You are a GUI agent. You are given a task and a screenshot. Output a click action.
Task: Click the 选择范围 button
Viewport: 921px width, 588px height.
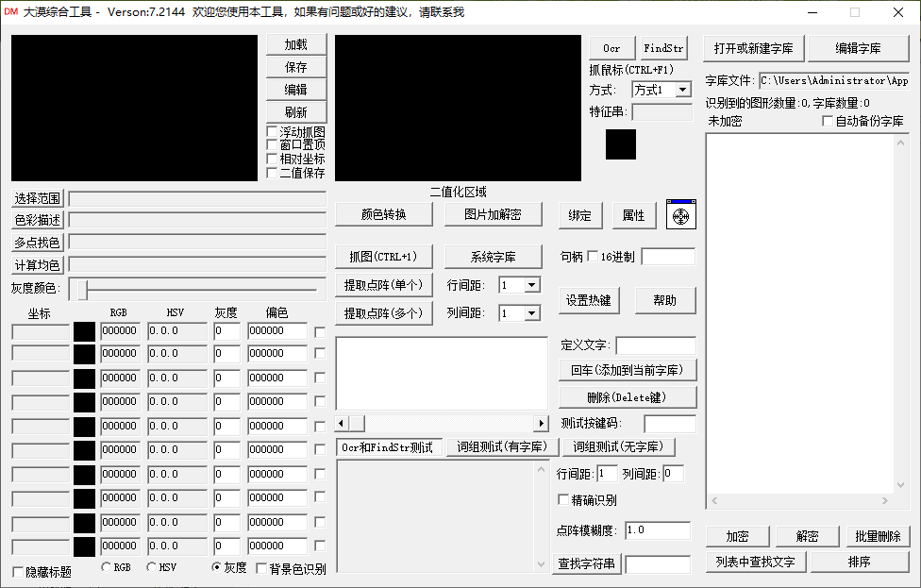click(38, 198)
